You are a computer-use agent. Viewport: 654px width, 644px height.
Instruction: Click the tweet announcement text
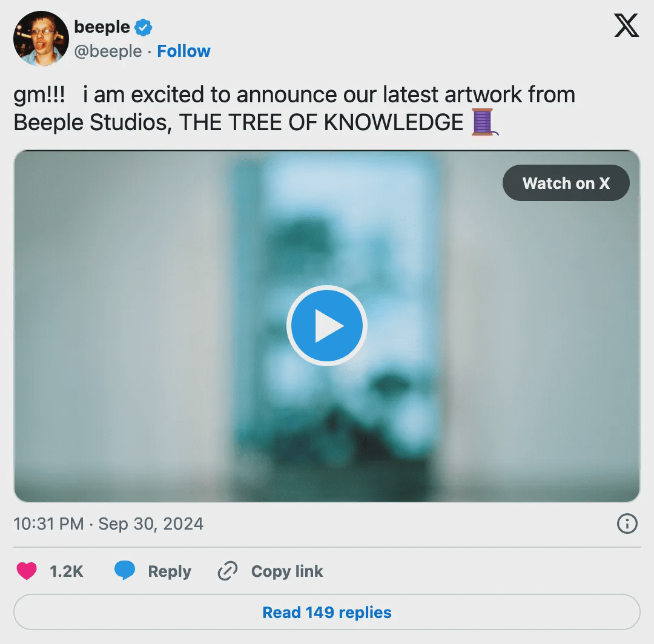294,108
